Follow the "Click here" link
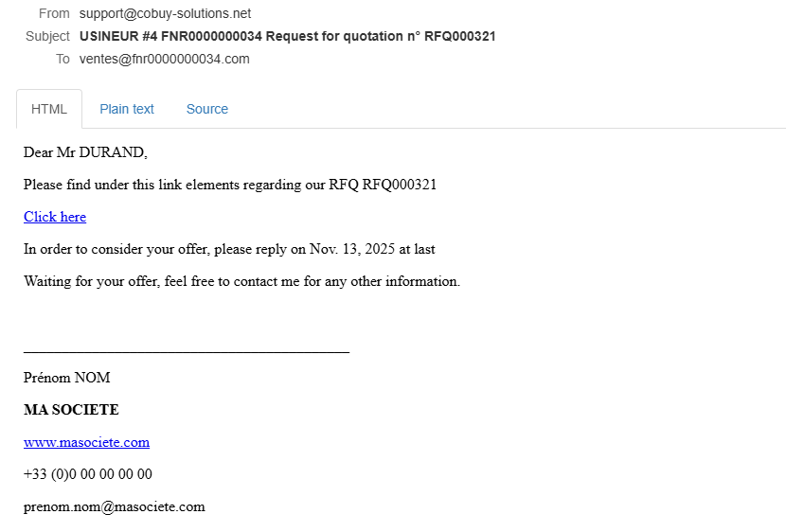This screenshot has width=786, height=532. coord(55,217)
